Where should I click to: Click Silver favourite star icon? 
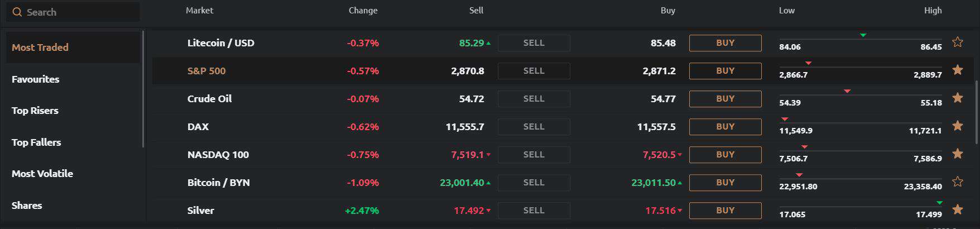tap(957, 209)
